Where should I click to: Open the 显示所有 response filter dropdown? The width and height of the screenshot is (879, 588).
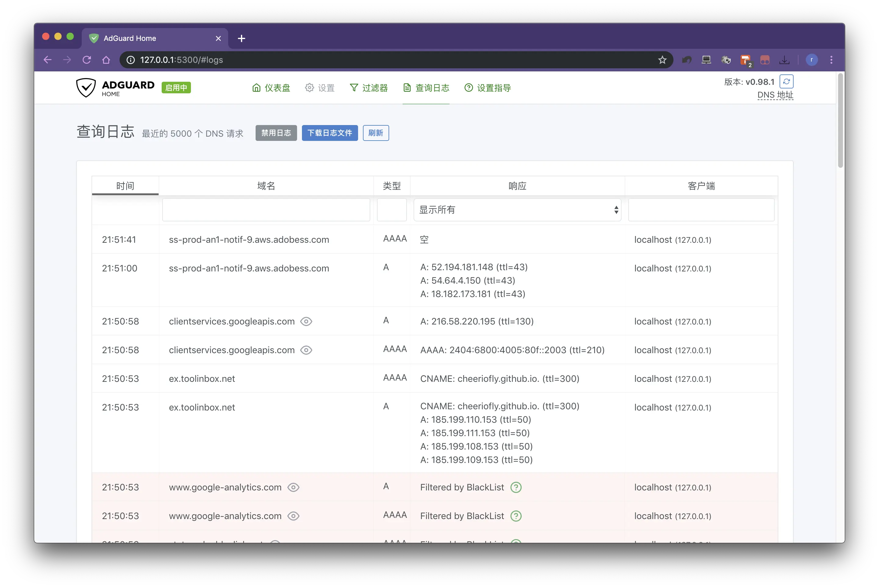tap(517, 210)
